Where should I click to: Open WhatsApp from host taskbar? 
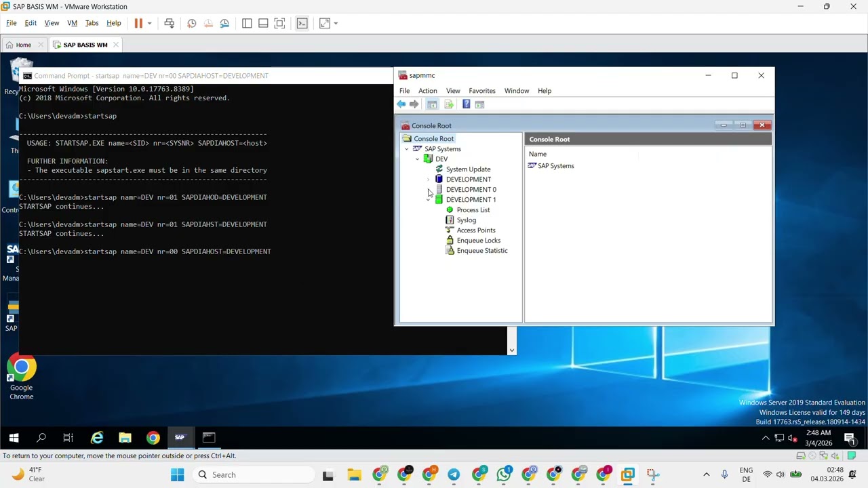504,475
